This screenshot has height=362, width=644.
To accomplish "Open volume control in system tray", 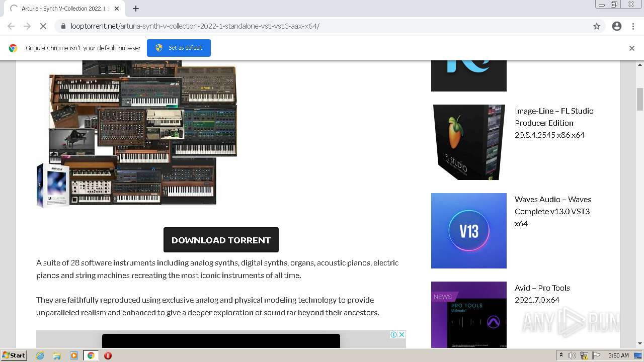I will pyautogui.click(x=572, y=355).
